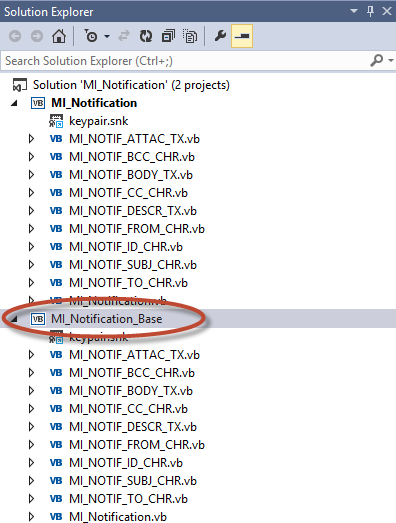This screenshot has width=396, height=523.
Task: Select second MI_NOTIF_ATTAC_TX.vb under MI_Notification_Base
Action: [x=134, y=355]
